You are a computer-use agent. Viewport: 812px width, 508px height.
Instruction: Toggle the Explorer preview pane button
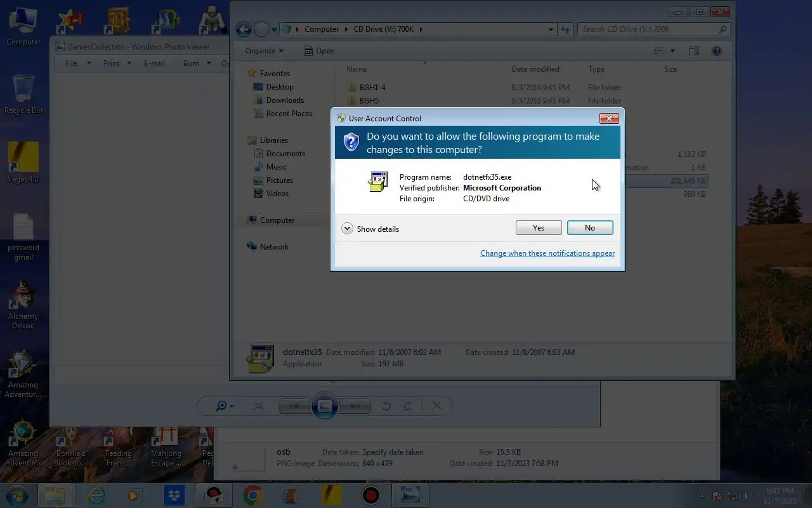click(x=694, y=51)
